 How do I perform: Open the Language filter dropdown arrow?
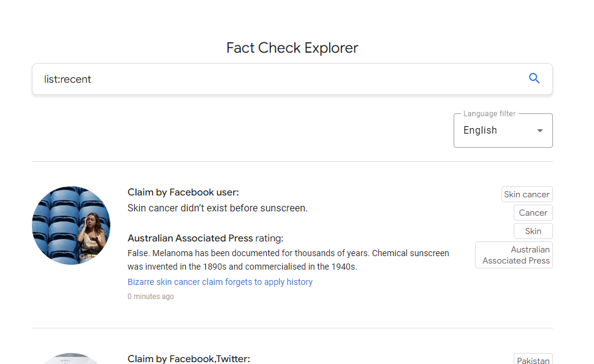pos(540,131)
